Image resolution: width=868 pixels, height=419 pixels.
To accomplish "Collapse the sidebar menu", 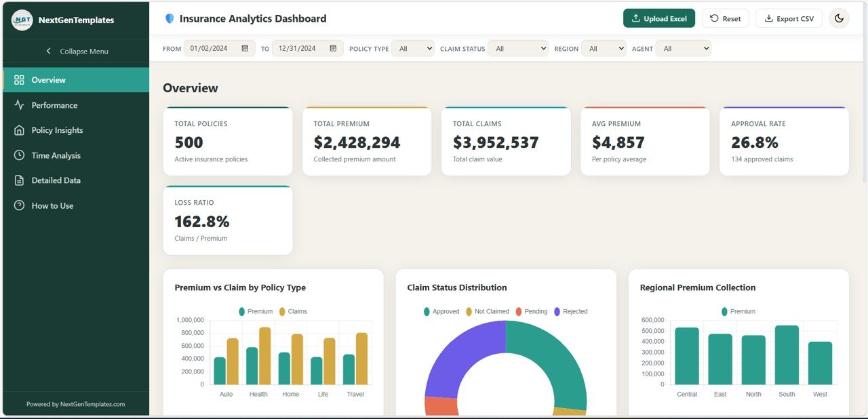I will 76,51.
